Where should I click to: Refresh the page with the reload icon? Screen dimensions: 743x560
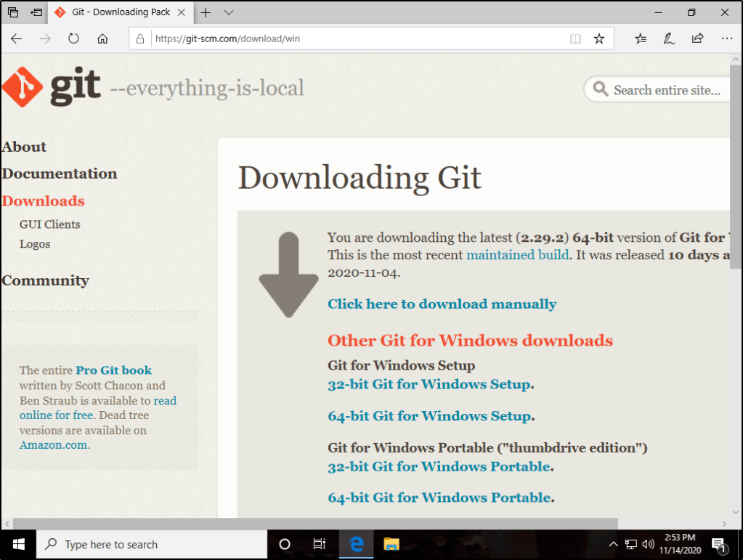click(x=73, y=39)
